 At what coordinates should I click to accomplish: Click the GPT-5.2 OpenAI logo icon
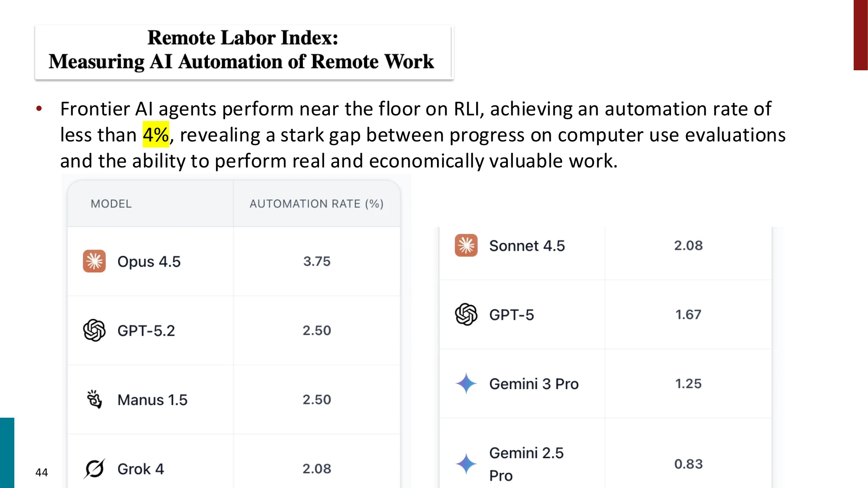point(94,331)
